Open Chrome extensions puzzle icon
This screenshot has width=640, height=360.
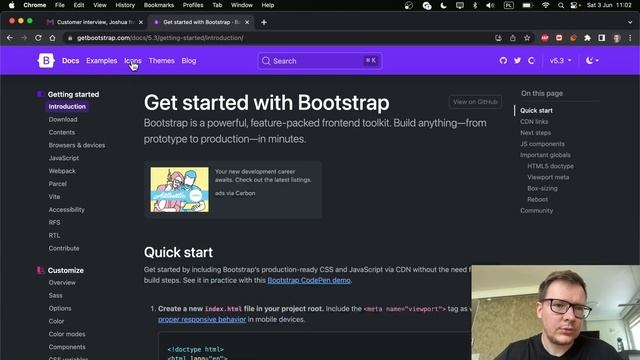(x=587, y=38)
